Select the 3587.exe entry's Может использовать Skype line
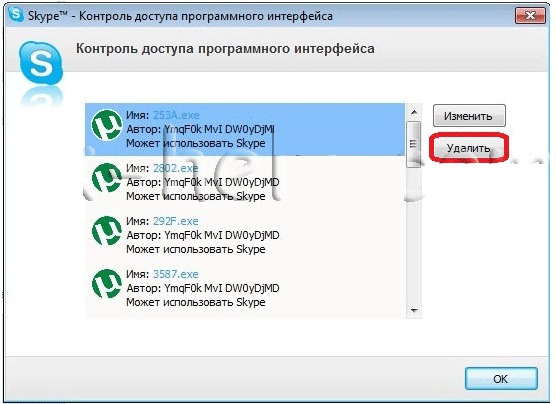 [x=196, y=302]
